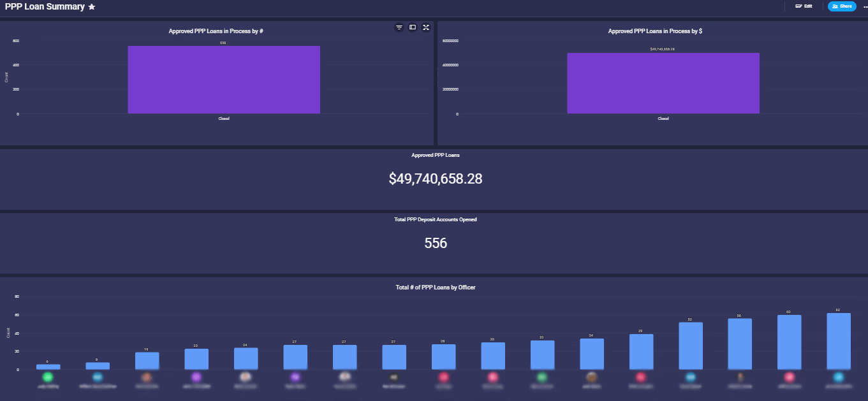Click the Approved PPP Loans widget title
The width and height of the screenshot is (868, 401).
pyautogui.click(x=436, y=155)
